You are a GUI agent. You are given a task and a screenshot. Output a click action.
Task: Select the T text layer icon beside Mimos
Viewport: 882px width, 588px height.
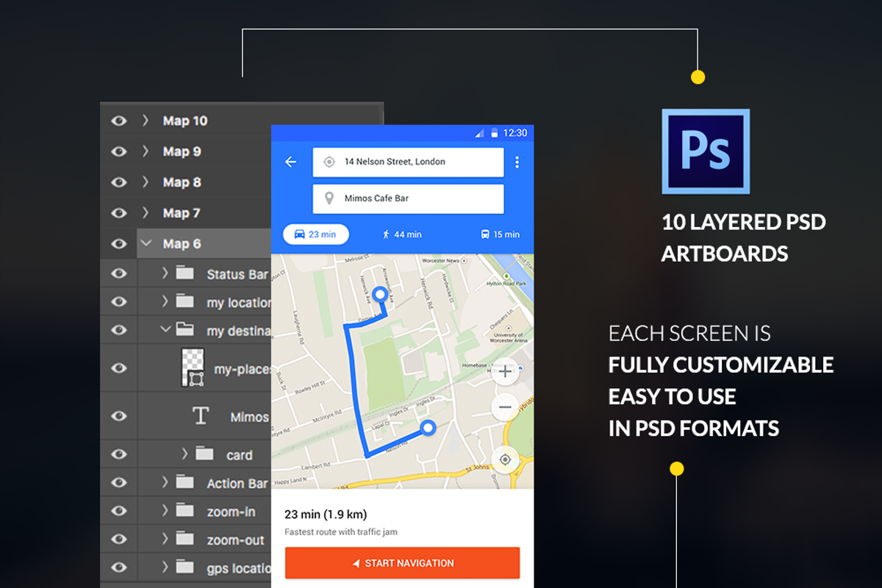click(200, 416)
